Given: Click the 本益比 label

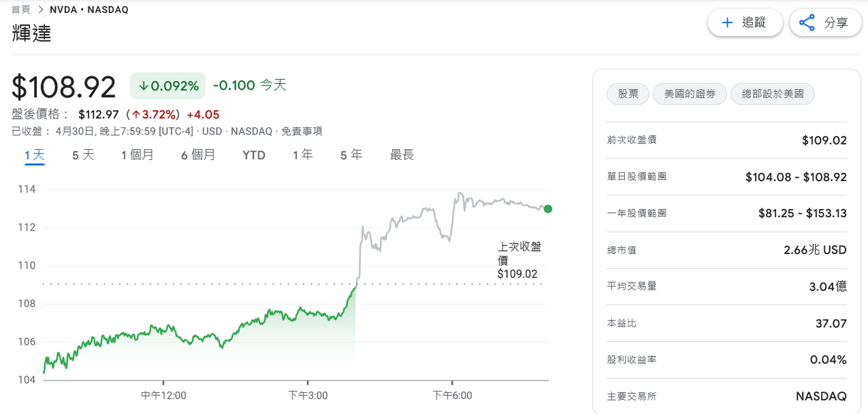Looking at the screenshot, I should coord(622,324).
